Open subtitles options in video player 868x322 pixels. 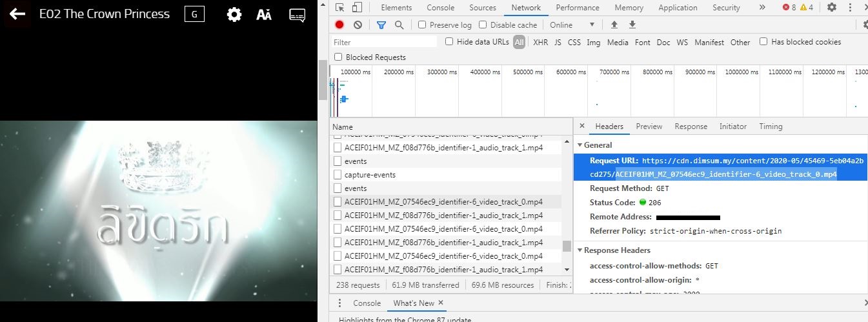(297, 15)
